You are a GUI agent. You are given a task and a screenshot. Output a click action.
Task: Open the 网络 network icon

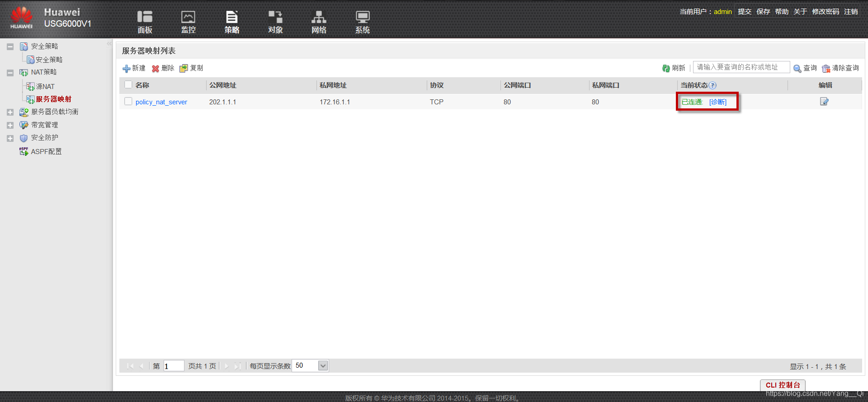click(319, 22)
